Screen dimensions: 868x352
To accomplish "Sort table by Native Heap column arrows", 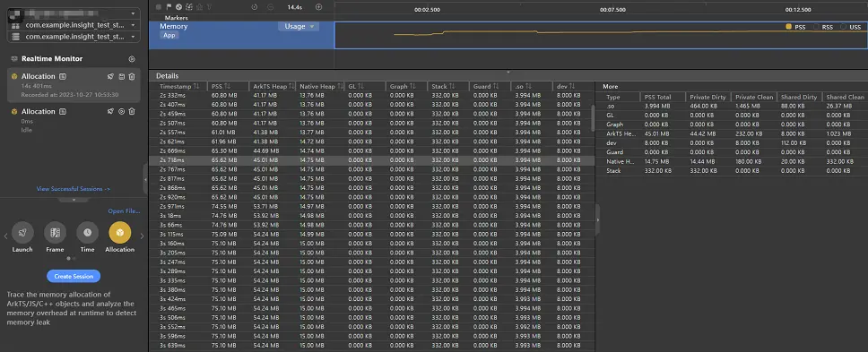I will (341, 87).
